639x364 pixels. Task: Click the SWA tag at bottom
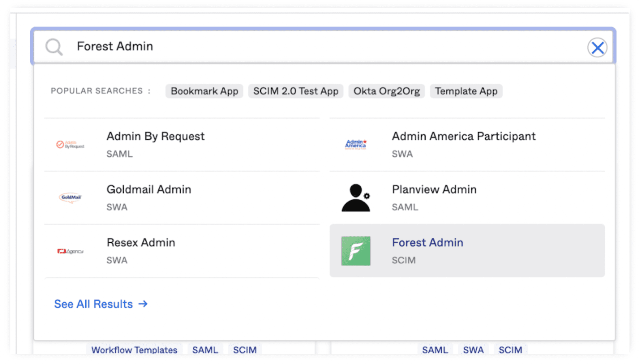473,350
